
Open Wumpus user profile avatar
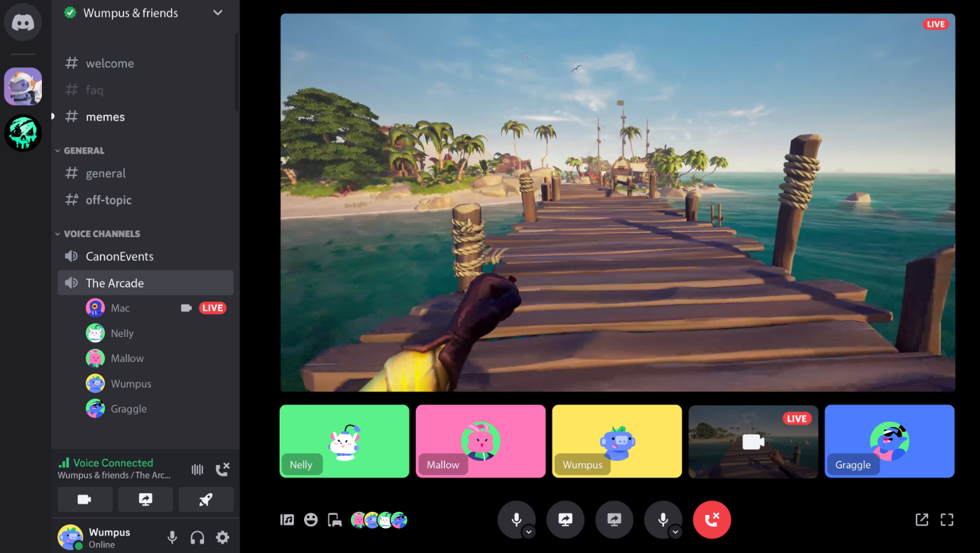(71, 537)
